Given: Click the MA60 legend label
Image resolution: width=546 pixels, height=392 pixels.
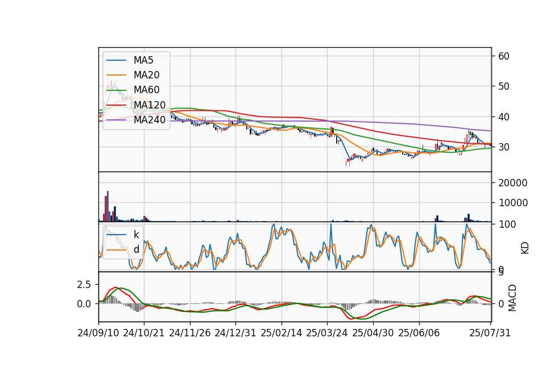Looking at the screenshot, I should point(146,90).
